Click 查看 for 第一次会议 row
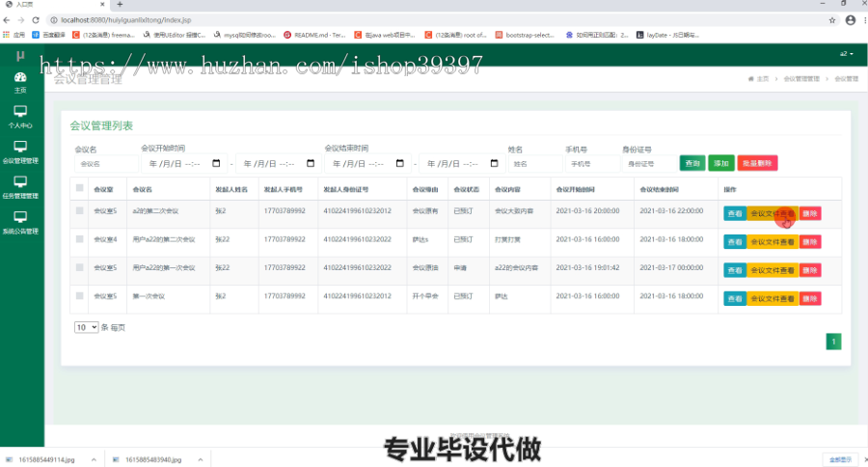 735,298
